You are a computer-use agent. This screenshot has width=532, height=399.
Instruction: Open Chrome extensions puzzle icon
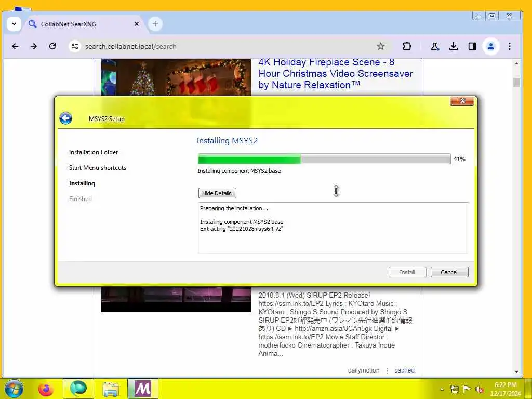click(x=407, y=46)
